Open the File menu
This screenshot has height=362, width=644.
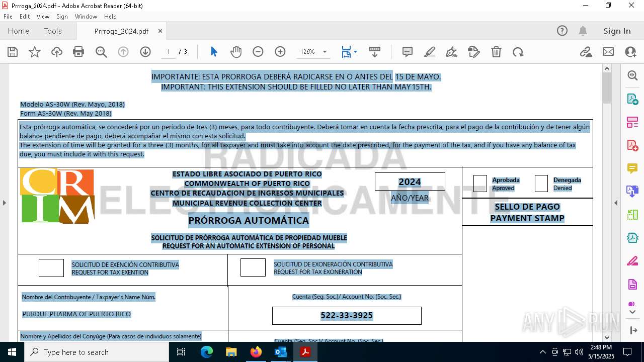click(8, 17)
